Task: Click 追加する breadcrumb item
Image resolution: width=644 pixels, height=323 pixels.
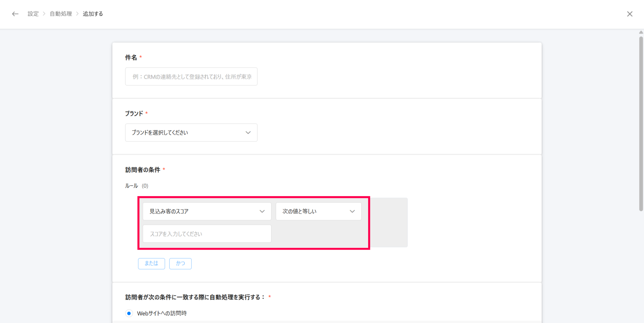Action: 93,14
